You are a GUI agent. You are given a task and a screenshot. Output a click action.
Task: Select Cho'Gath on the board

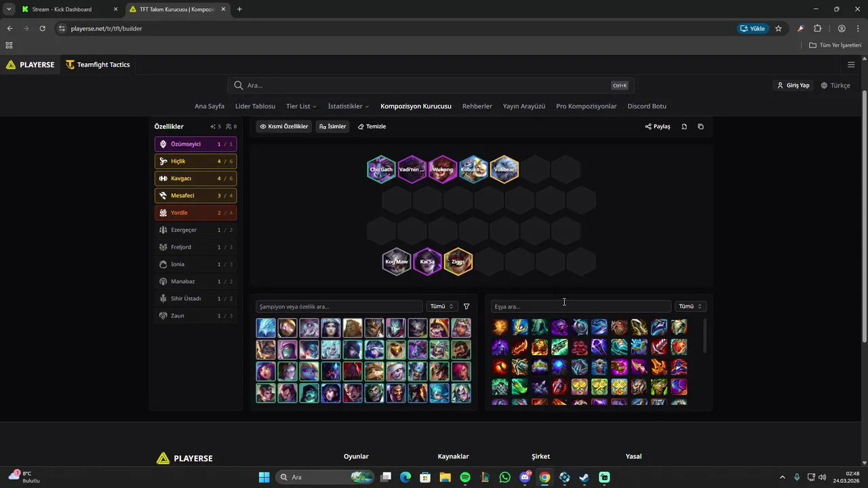point(381,169)
